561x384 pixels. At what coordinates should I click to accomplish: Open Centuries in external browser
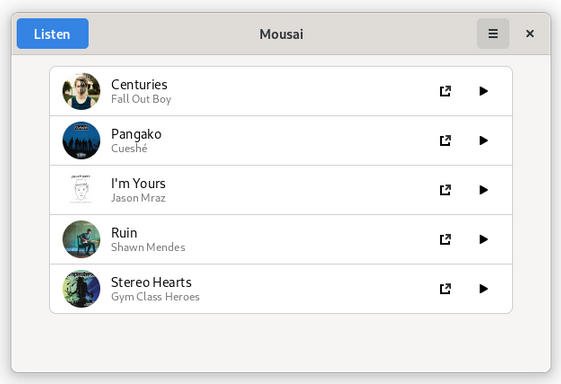[445, 91]
